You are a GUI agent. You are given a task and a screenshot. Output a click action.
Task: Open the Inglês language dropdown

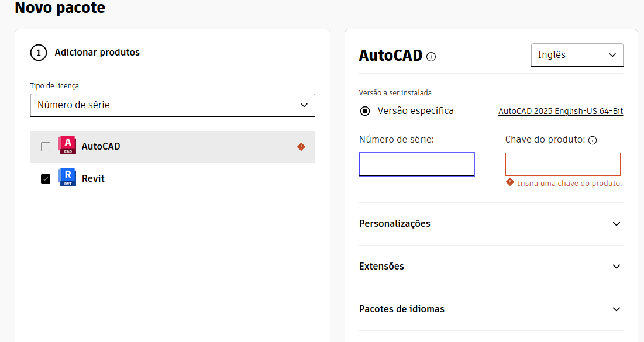[577, 54]
